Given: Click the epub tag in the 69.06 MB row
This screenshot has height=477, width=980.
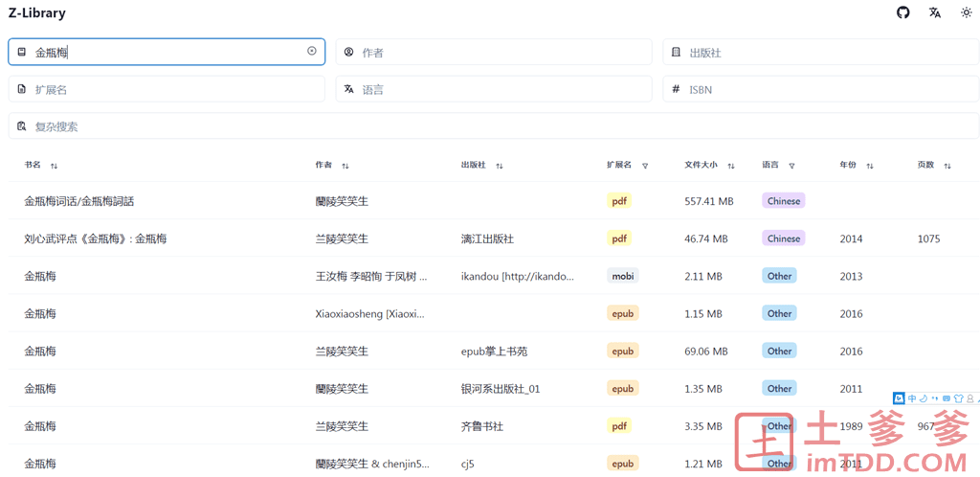Looking at the screenshot, I should (622, 351).
